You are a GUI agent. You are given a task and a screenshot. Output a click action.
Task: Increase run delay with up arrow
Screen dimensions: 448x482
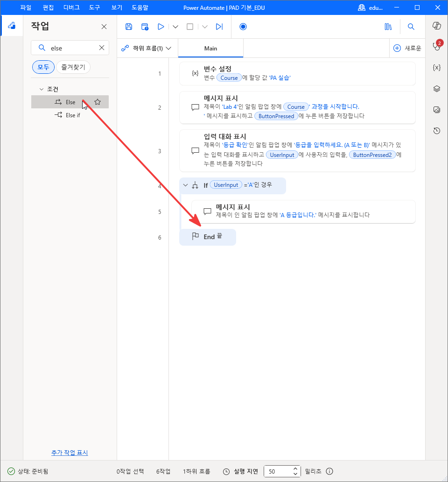click(x=295, y=468)
